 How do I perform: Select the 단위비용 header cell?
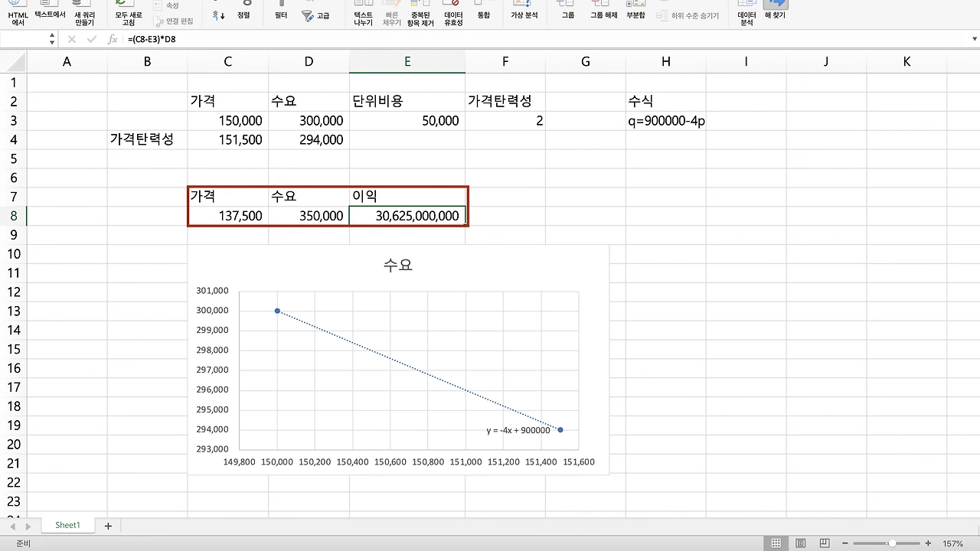point(407,101)
